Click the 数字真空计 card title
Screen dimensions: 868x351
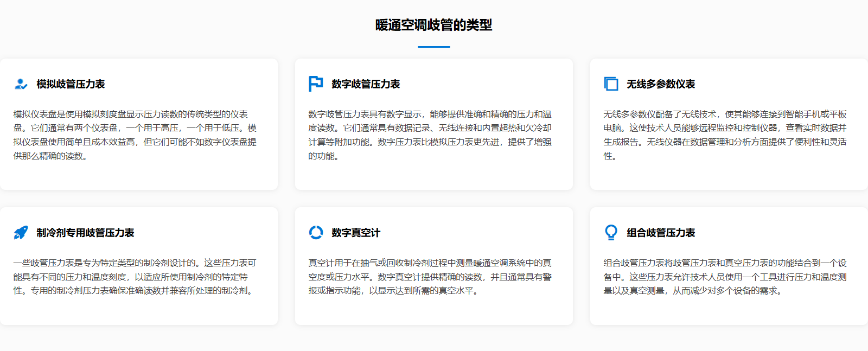point(356,233)
